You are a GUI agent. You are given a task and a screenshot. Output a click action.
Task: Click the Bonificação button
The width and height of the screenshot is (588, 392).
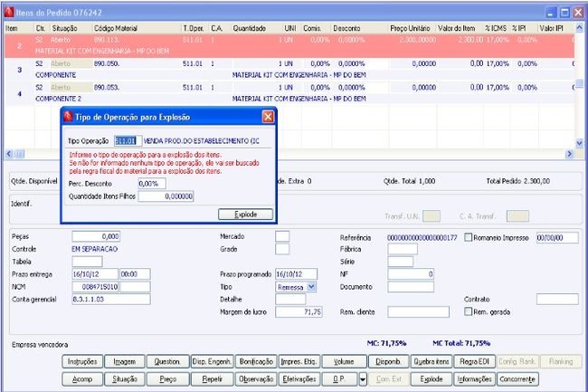[257, 361]
